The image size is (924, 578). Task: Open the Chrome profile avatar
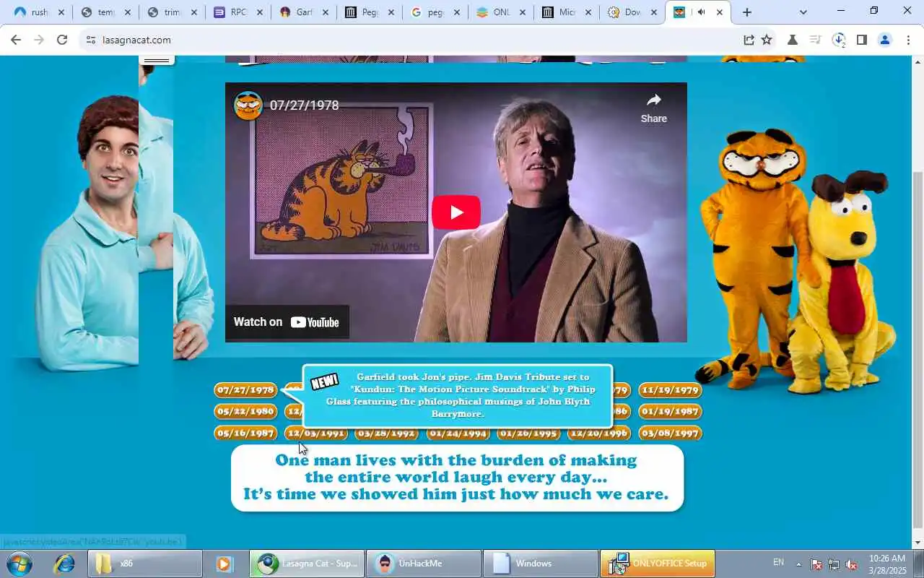click(885, 40)
